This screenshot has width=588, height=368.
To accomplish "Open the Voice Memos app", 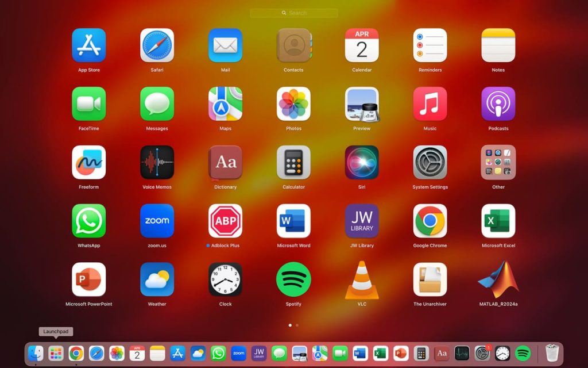I will pyautogui.click(x=157, y=162).
